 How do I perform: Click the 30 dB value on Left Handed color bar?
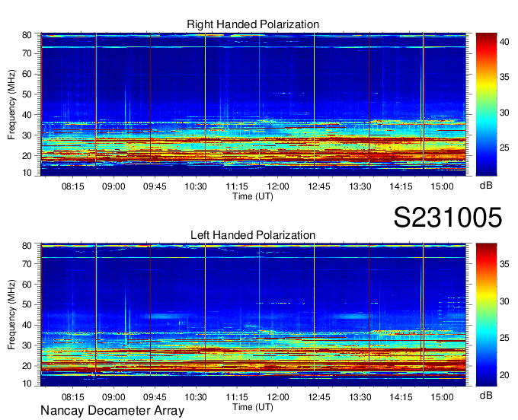(x=504, y=301)
